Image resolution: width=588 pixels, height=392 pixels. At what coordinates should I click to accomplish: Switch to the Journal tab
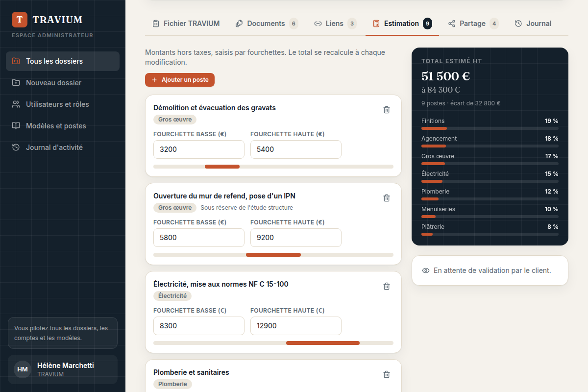click(x=533, y=24)
